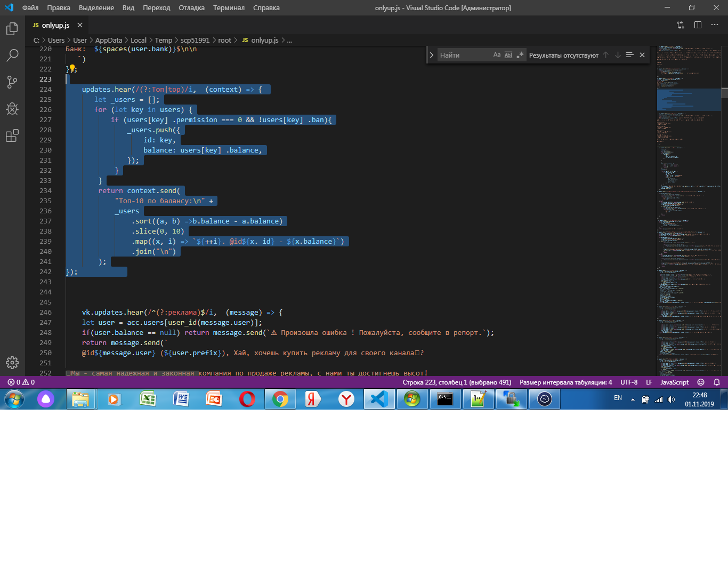
Task: Open Opera browser from the taskbar
Action: click(247, 399)
